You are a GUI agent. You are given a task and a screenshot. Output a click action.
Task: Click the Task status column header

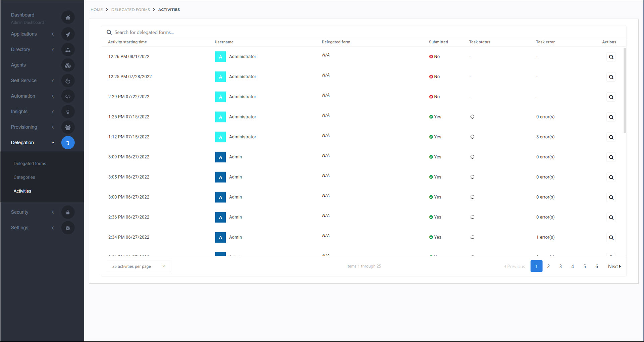click(480, 42)
